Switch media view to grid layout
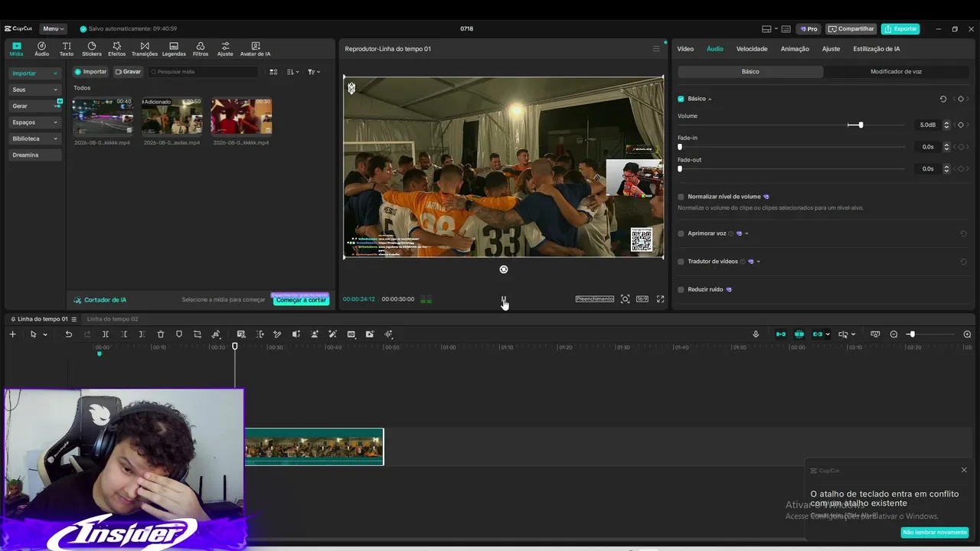This screenshot has height=551, width=980. tap(273, 72)
